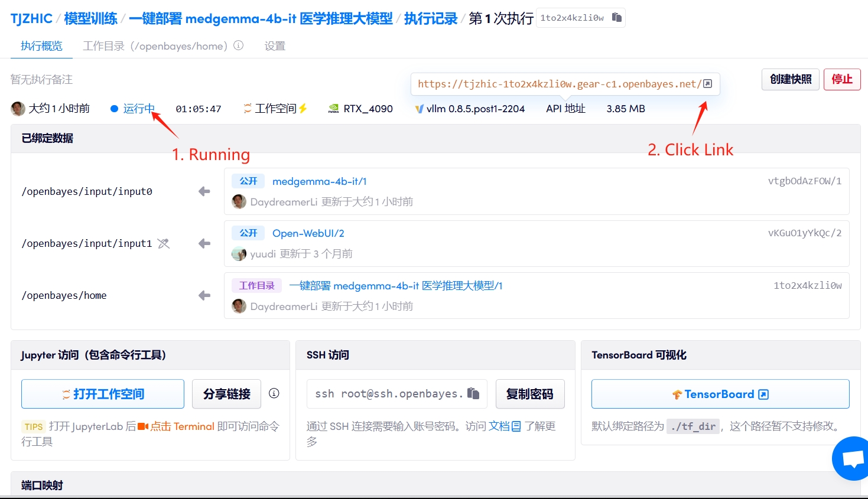This screenshot has height=499, width=868.
Task: Click info icon beside working directory tab
Action: tap(239, 45)
